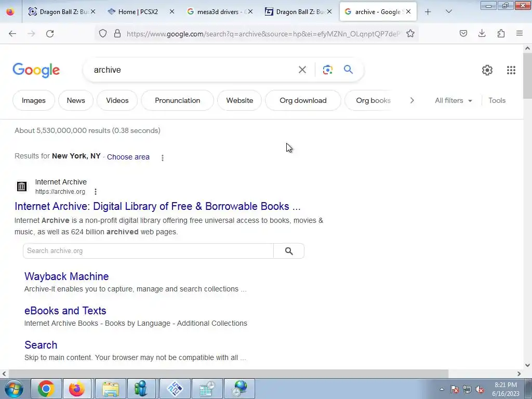This screenshot has height=399, width=532.
Task: Show more search filter chips
Action: (x=412, y=100)
